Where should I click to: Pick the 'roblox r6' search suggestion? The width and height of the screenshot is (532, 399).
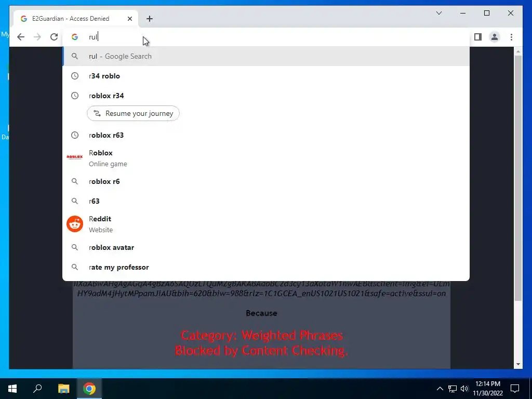coord(266,181)
